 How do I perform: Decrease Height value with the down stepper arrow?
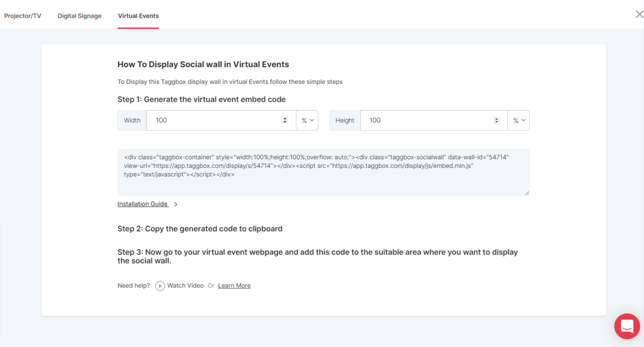click(496, 122)
